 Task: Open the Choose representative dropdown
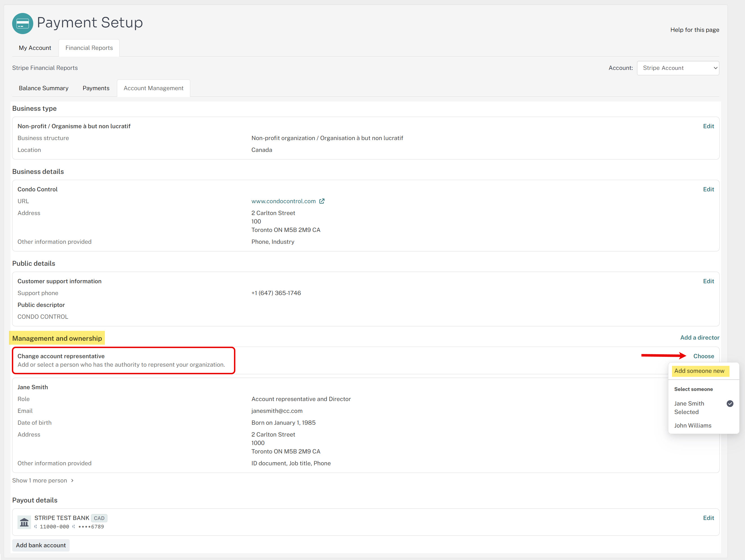(703, 356)
